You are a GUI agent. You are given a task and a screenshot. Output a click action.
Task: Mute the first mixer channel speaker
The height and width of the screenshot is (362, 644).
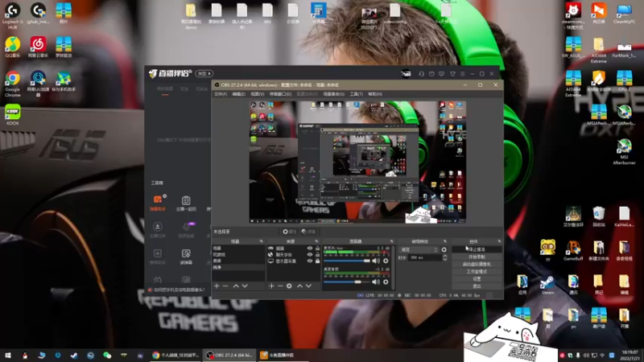tap(376, 261)
